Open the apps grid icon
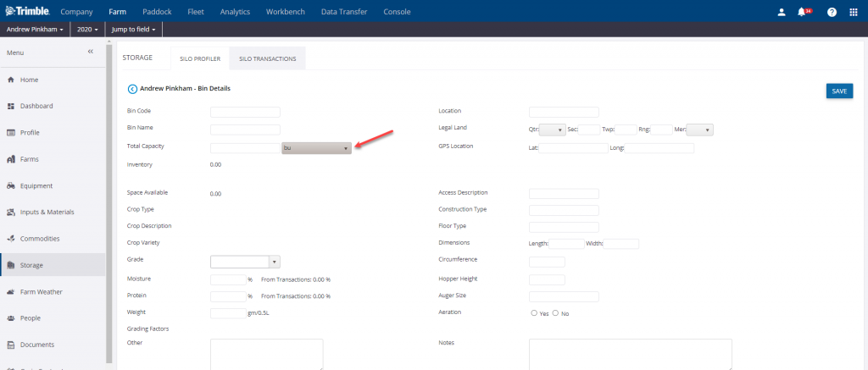 [x=853, y=12]
